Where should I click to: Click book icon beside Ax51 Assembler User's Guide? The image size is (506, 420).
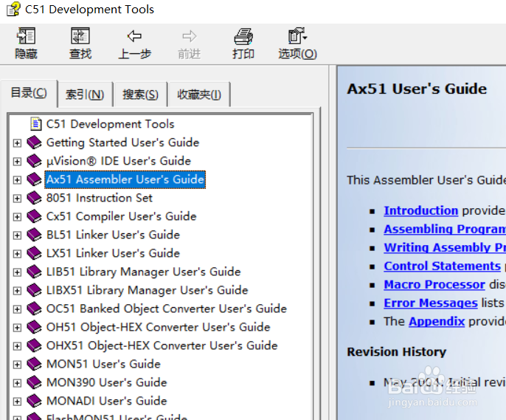click(34, 179)
